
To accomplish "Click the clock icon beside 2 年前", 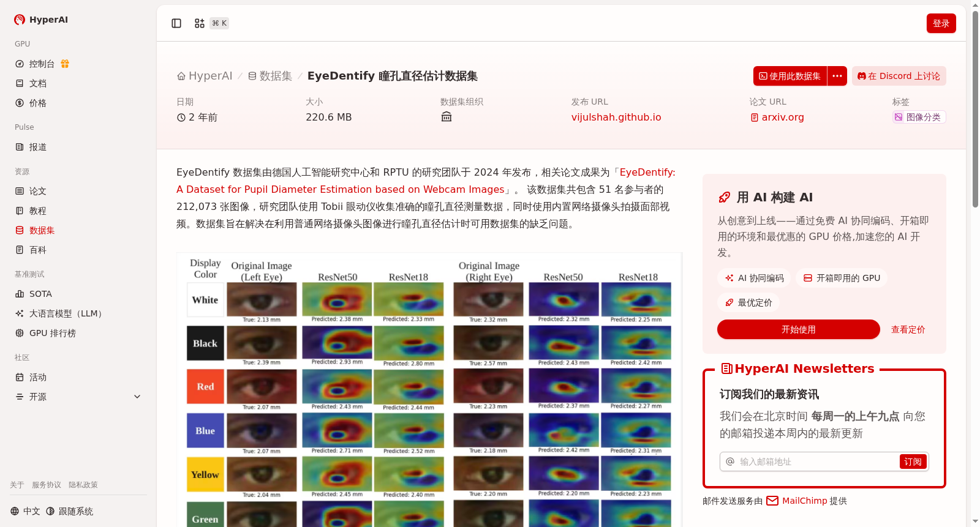I will tap(181, 118).
